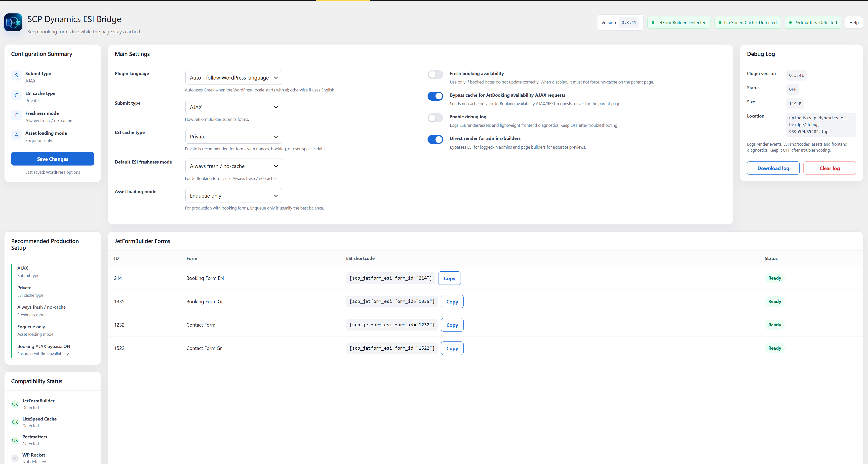Click the Booking Form EN name cell
Viewport: 868px width, 464px height.
click(x=205, y=278)
